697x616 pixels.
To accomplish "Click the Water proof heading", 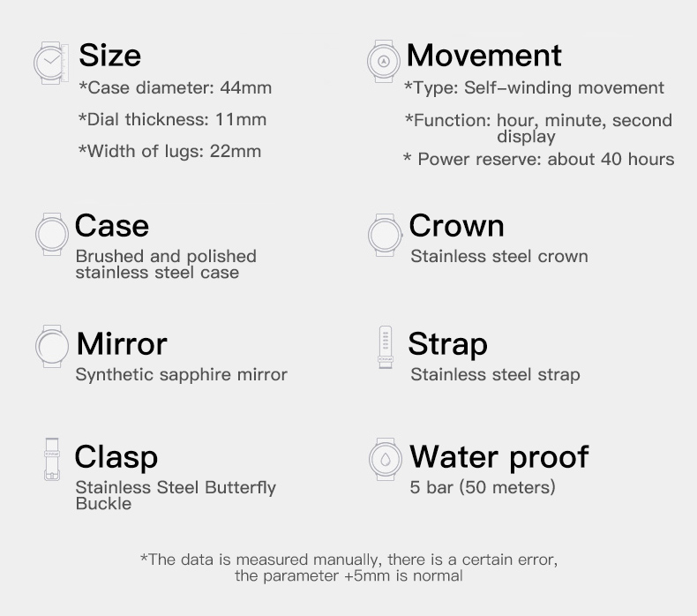I will 498,457.
